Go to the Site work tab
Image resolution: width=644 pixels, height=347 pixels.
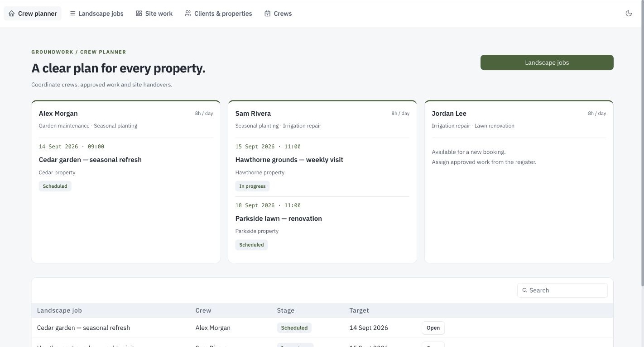point(154,14)
